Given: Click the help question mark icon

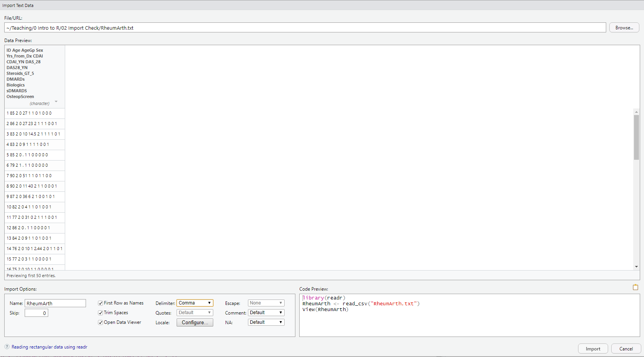Looking at the screenshot, I should pyautogui.click(x=7, y=347).
